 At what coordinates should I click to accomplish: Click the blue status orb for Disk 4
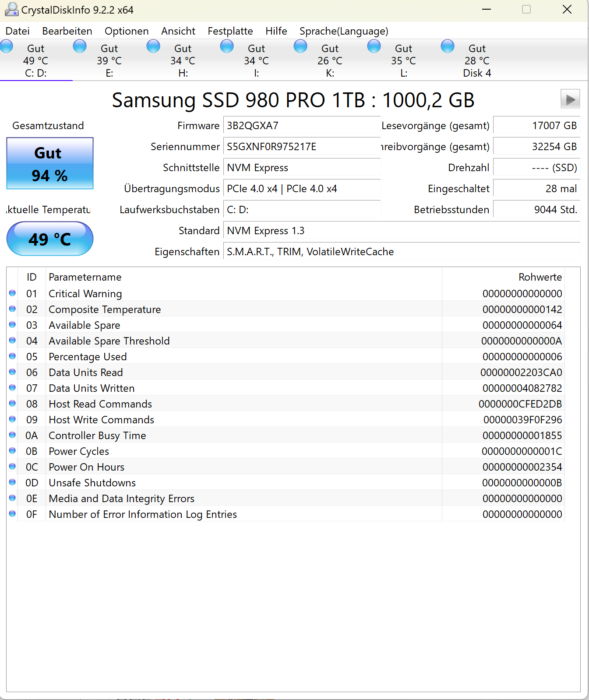pos(448,46)
